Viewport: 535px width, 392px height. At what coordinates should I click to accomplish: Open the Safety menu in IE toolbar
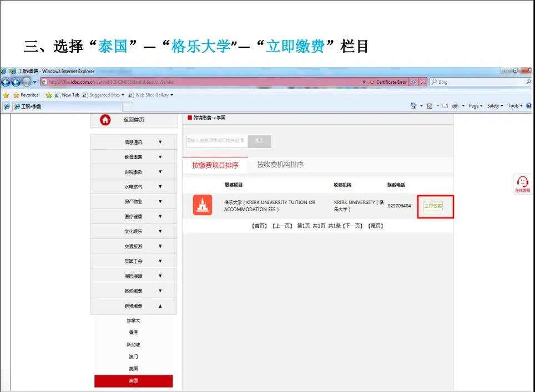coord(495,106)
